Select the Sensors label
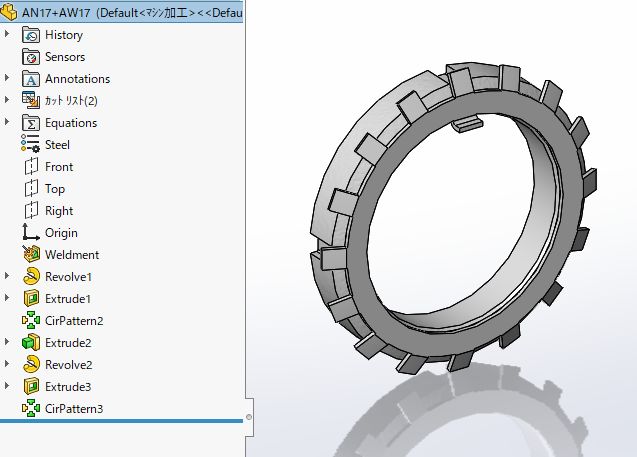This screenshot has height=457, width=637. [65, 57]
